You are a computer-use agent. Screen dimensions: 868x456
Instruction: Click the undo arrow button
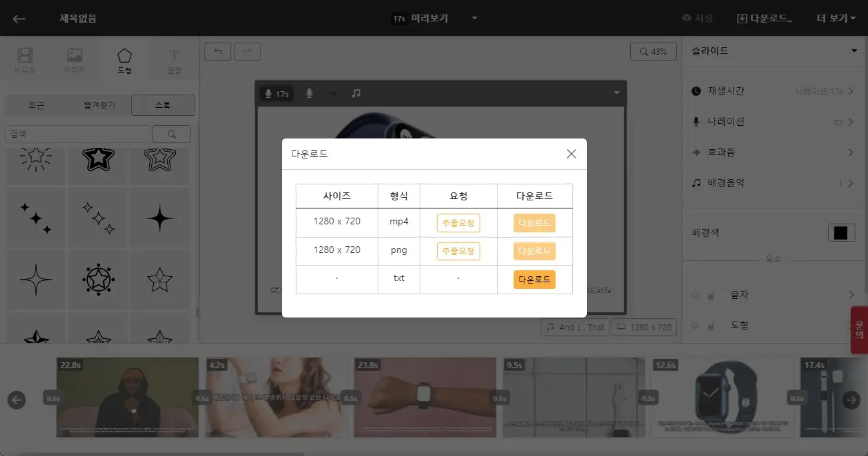[218, 51]
